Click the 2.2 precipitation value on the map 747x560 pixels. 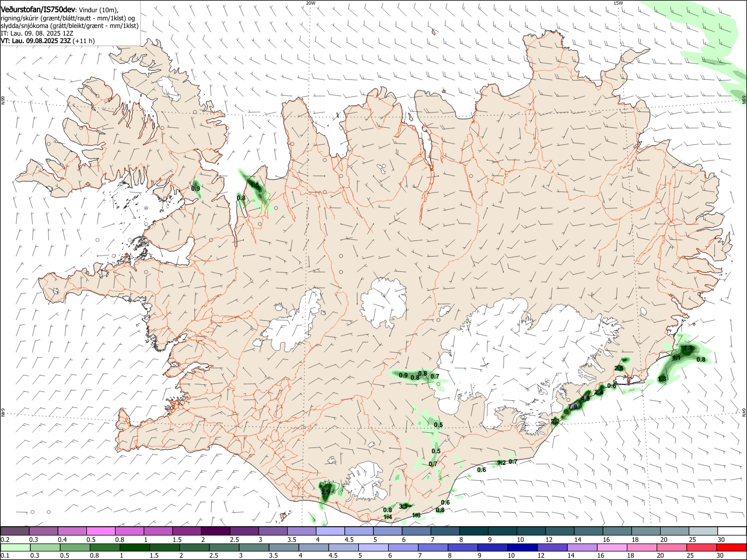[x=555, y=421]
